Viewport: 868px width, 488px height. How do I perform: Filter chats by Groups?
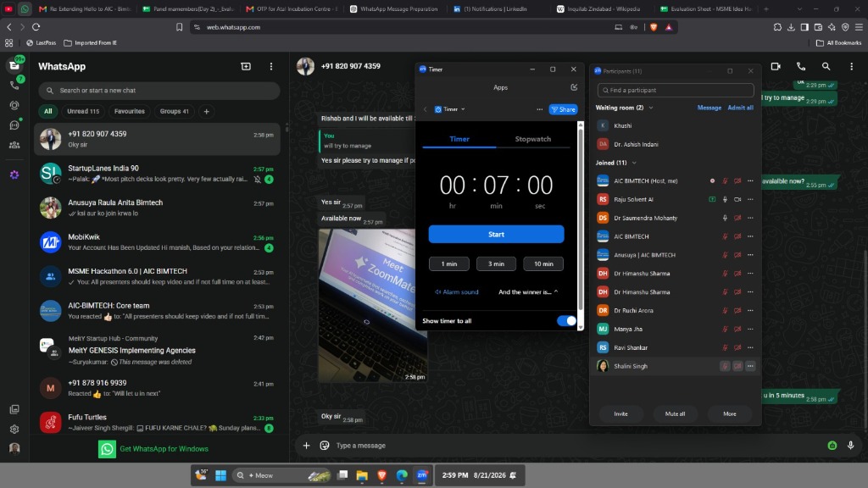(x=175, y=111)
